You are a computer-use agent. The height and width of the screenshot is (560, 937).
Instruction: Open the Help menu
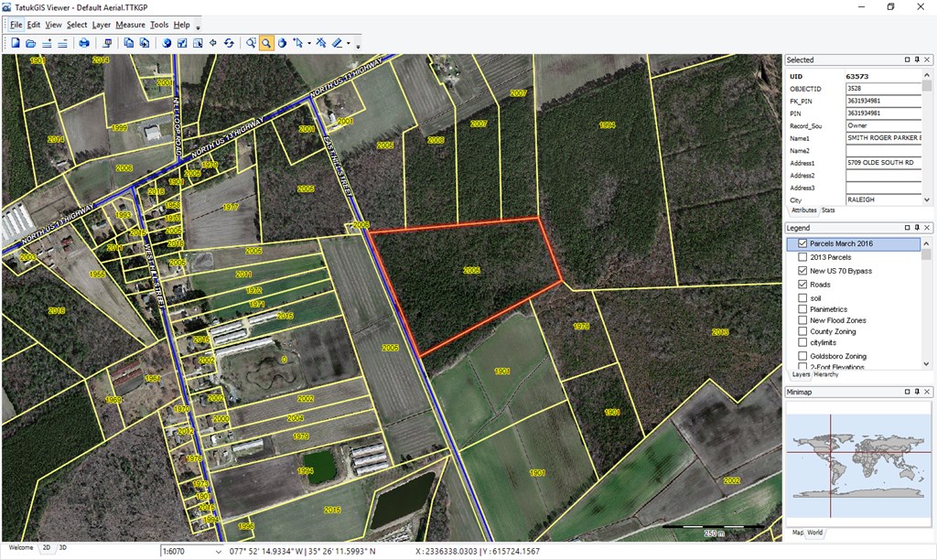point(182,25)
